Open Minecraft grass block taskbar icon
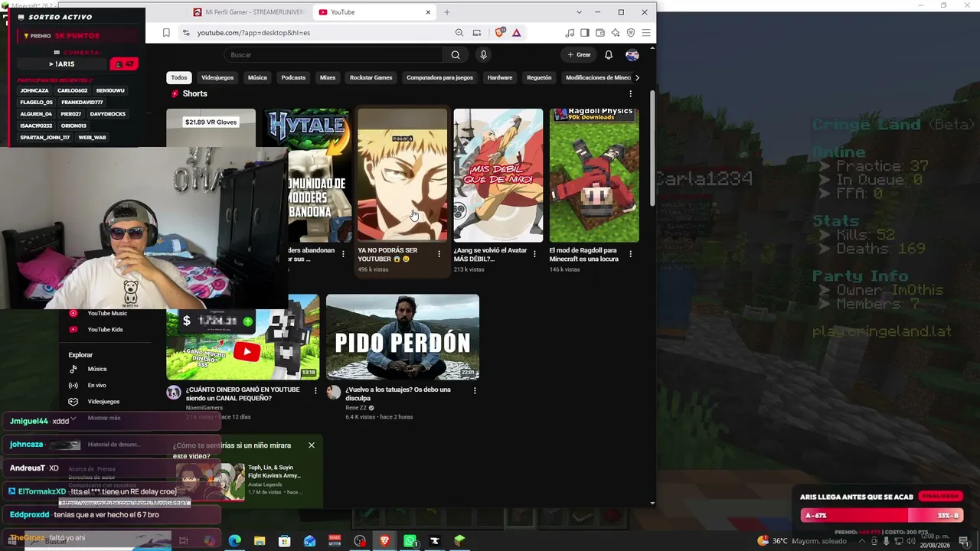The height and width of the screenshot is (551, 980). point(459,541)
